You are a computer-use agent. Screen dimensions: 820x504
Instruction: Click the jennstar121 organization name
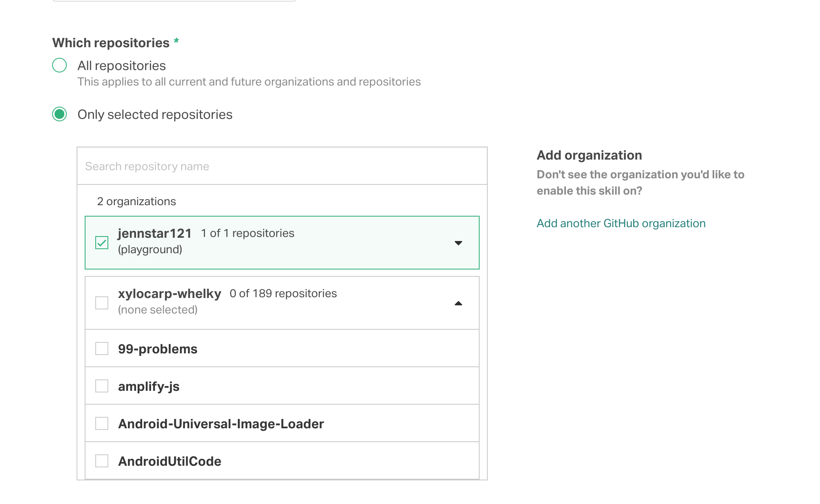[155, 233]
